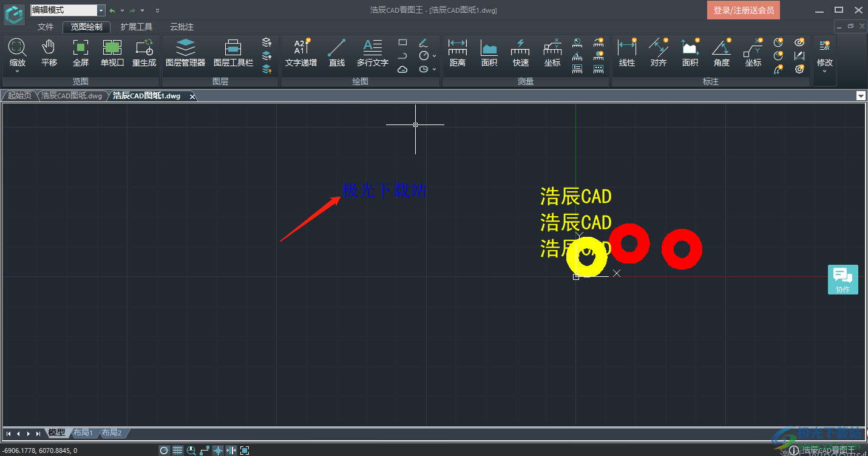The width and height of the screenshot is (868, 456).
Task: Open the 图层管理器 layer manager
Action: point(185,53)
